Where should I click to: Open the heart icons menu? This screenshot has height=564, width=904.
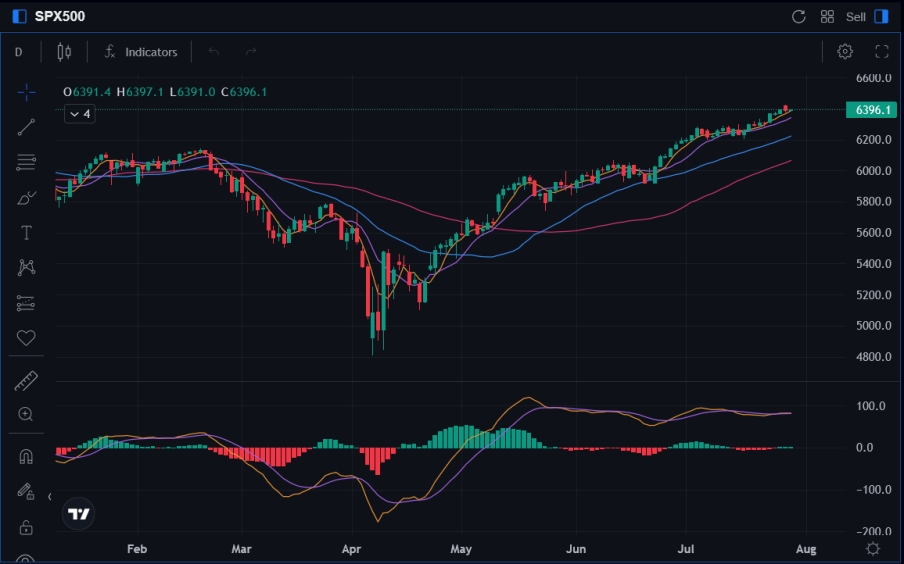26,337
